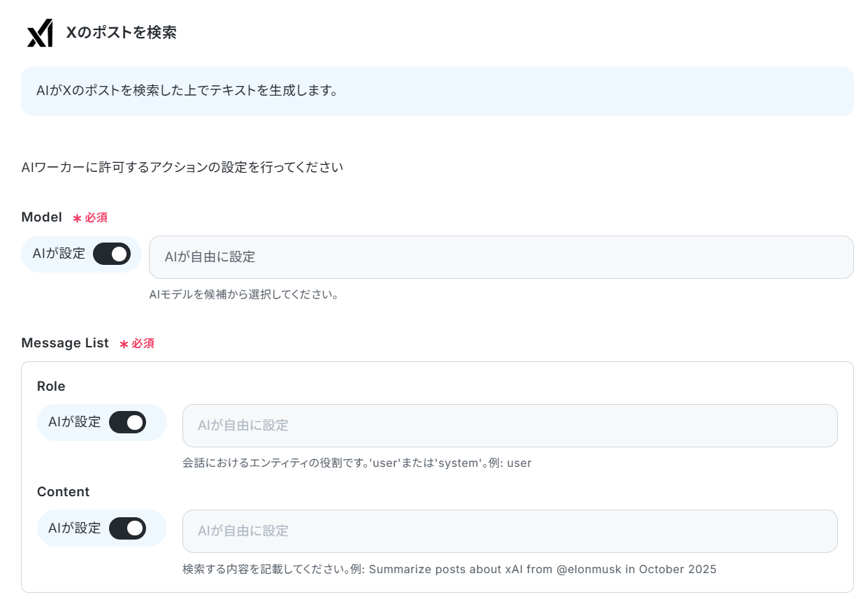Click the blue info banner about X post search
This screenshot has width=868, height=599.
pos(437,91)
